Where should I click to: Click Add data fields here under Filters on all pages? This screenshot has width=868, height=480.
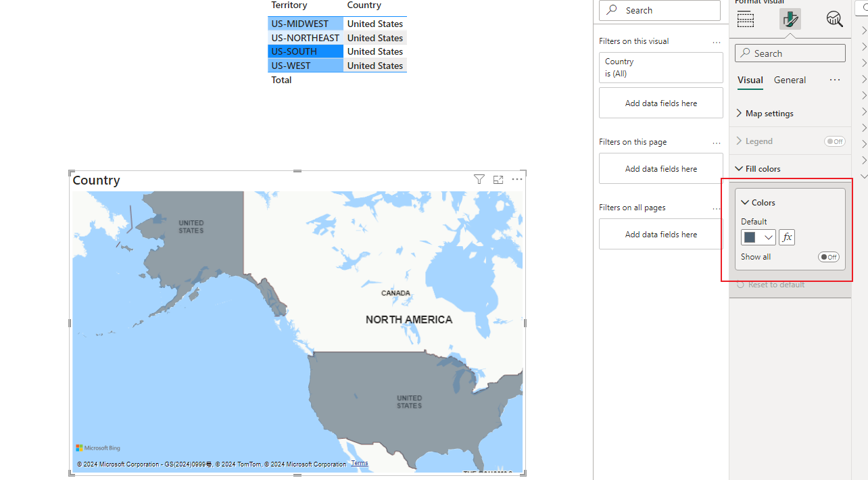pos(661,235)
